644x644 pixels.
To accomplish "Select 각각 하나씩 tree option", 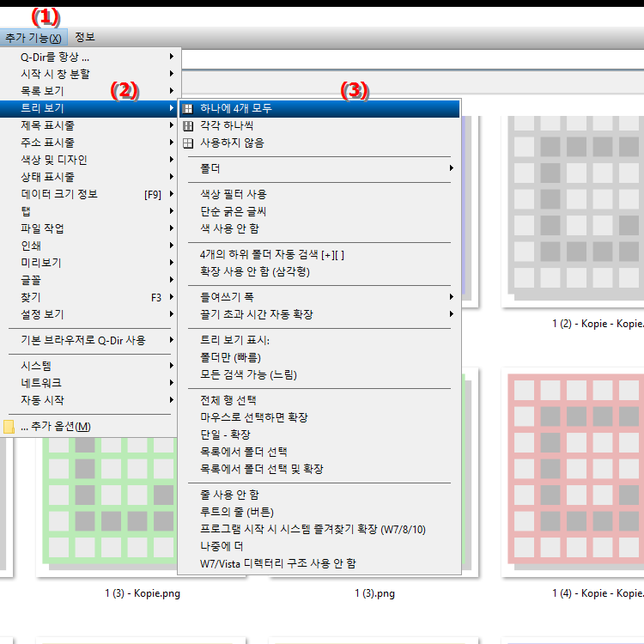I will (x=319, y=125).
